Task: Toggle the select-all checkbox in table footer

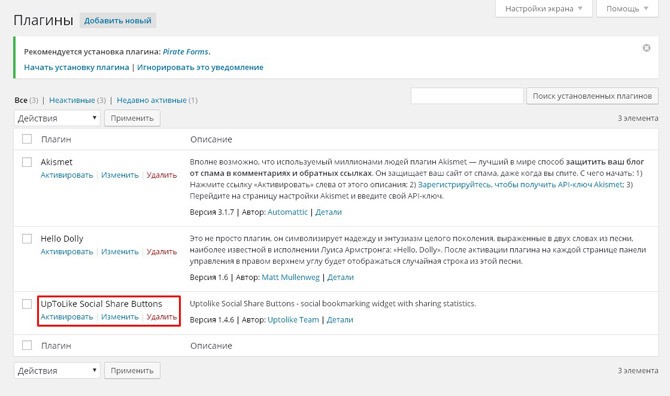Action: (27, 345)
